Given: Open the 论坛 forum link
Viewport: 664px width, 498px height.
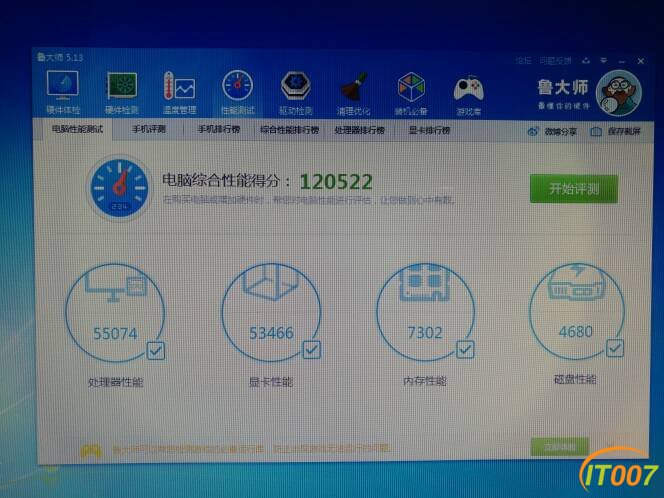Looking at the screenshot, I should click(523, 61).
